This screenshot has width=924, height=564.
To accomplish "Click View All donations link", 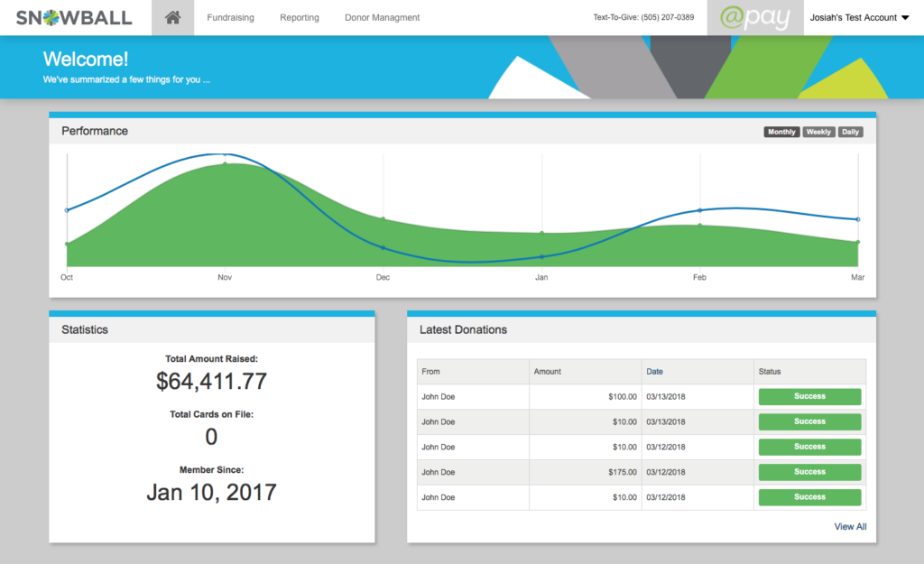I will point(850,527).
